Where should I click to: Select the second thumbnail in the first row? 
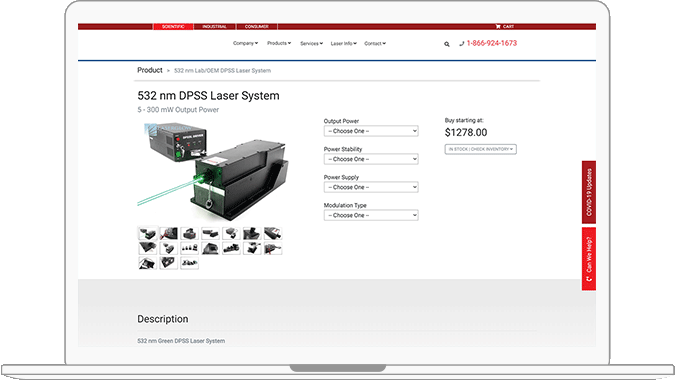(168, 233)
